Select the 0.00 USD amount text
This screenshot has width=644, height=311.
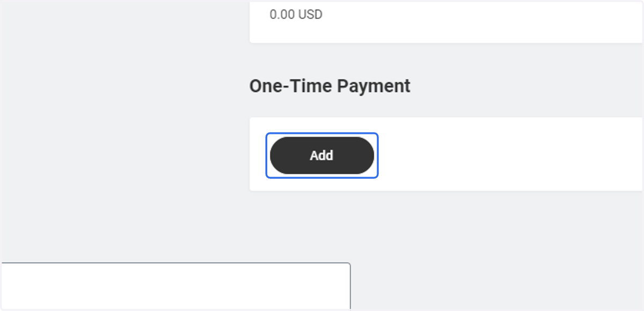296,15
